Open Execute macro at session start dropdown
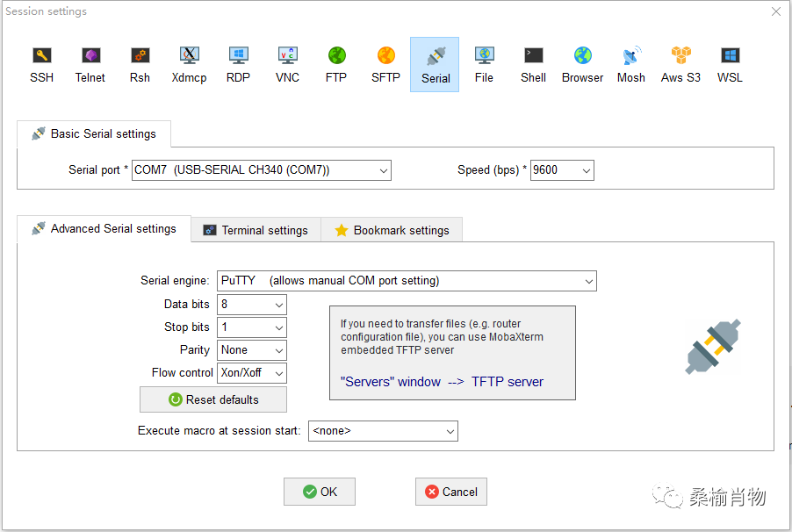Screen dimensions: 792x532 (384, 431)
